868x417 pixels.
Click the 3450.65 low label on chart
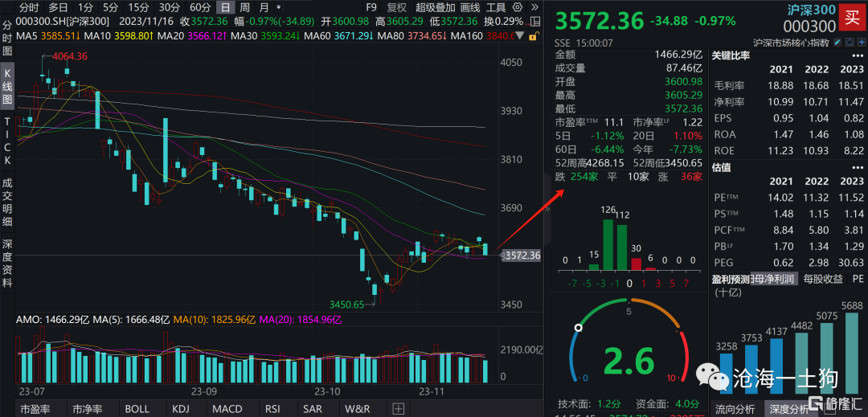346,305
